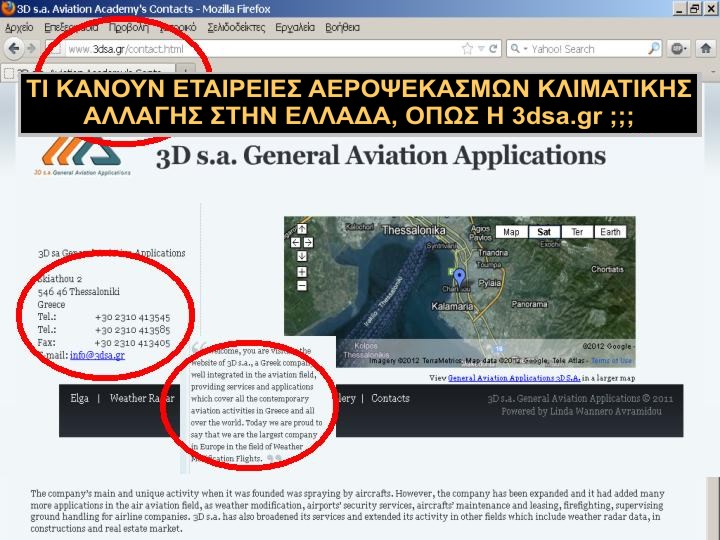
Task: Open General Aviation Applications 3D S.A. map link
Action: coord(514,378)
